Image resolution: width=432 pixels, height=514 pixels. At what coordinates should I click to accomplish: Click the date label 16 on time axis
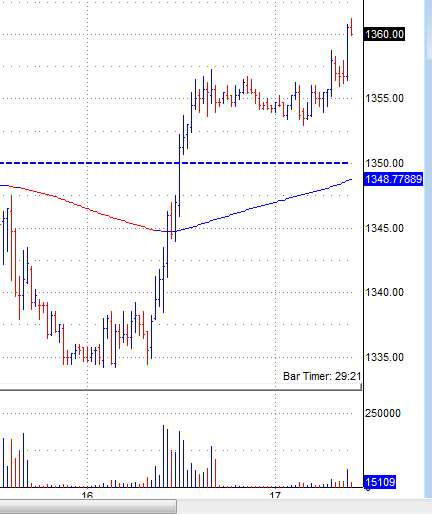pyautogui.click(x=87, y=495)
